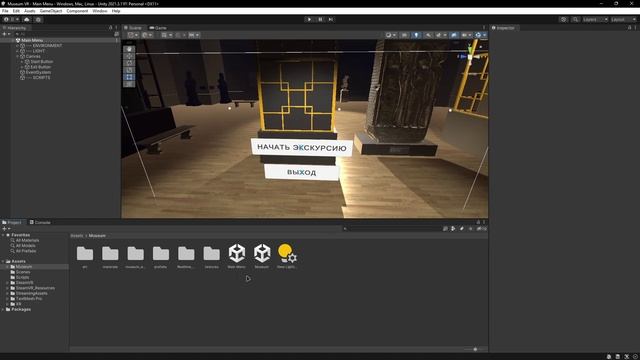This screenshot has width=640, height=360.
Task: Open the tool handle position dropdown
Action: click(133, 35)
